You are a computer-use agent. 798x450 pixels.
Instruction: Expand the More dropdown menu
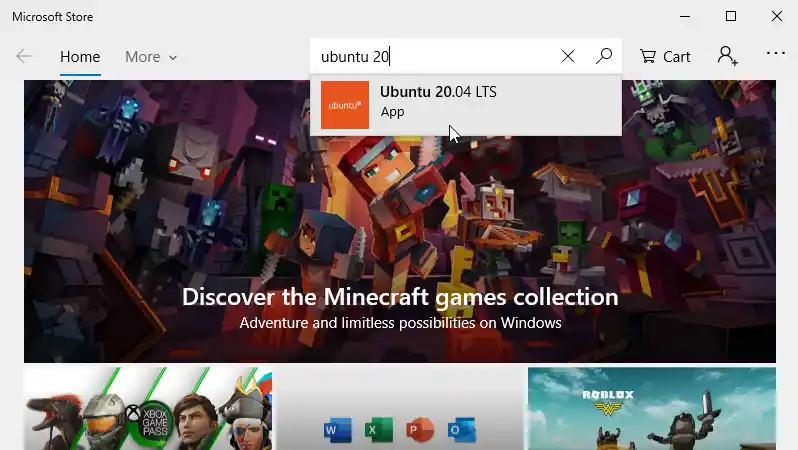(x=151, y=57)
